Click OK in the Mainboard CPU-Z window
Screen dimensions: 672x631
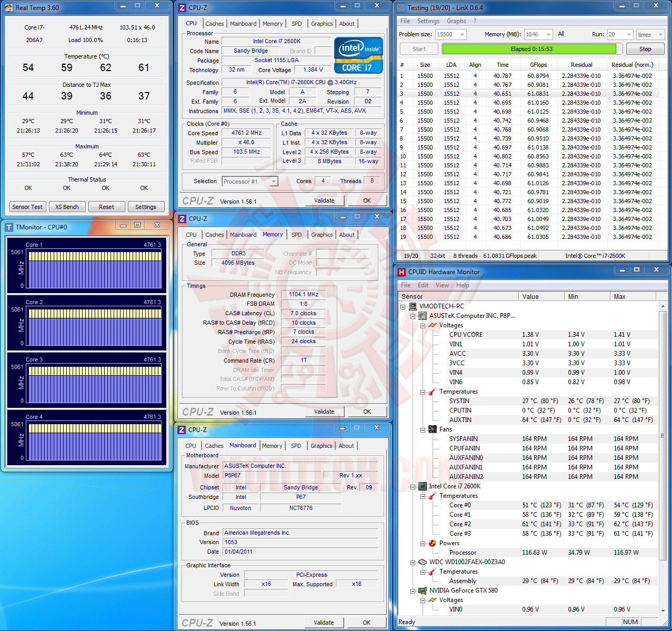366,623
